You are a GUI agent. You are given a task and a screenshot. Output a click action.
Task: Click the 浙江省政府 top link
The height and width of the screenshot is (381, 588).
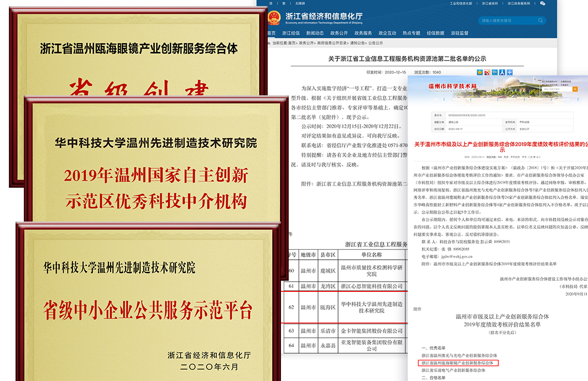[x=490, y=3]
